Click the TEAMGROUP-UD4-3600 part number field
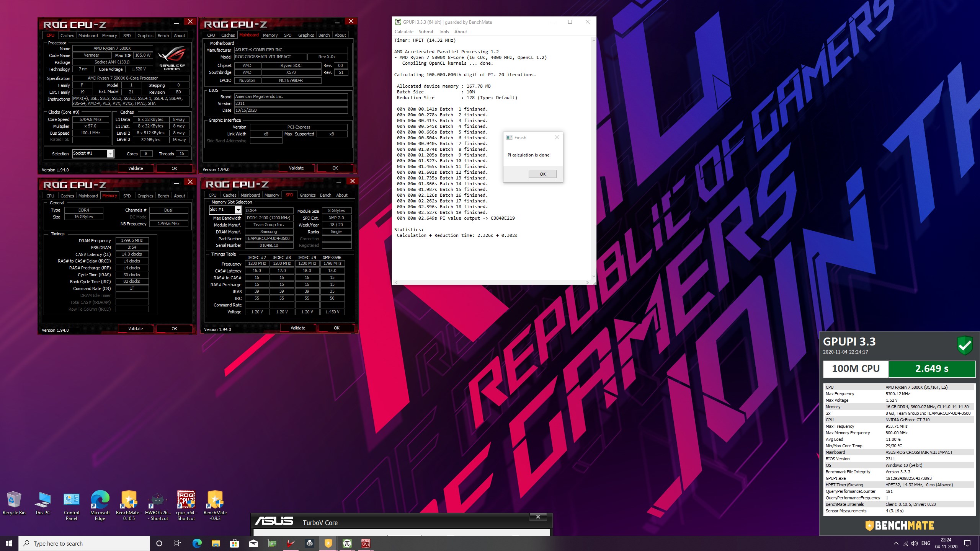Image resolution: width=980 pixels, height=551 pixels. 269,239
